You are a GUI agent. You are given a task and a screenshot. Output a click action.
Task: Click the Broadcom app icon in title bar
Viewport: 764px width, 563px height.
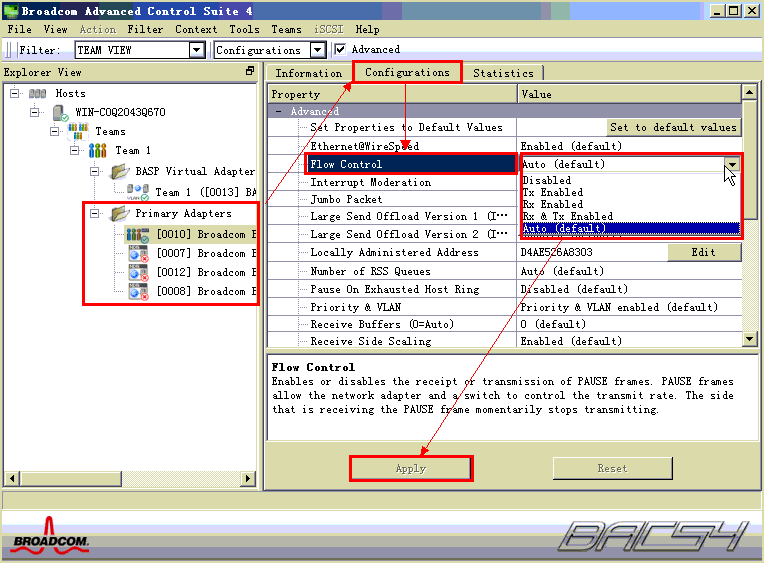click(x=11, y=11)
